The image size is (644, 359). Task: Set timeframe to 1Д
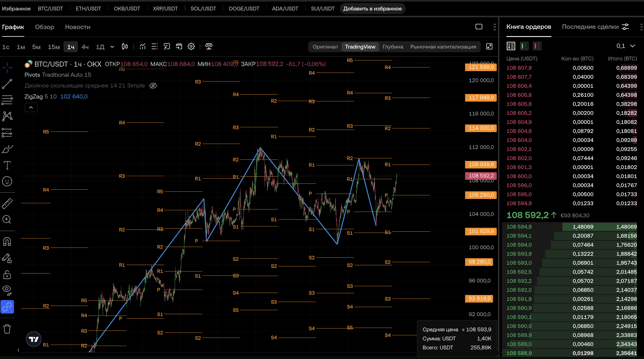100,47
